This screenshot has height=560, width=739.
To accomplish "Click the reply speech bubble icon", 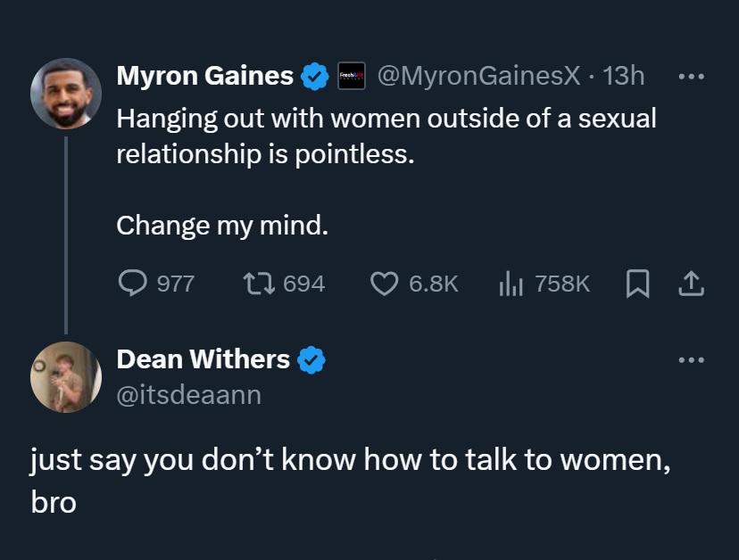I will (132, 283).
